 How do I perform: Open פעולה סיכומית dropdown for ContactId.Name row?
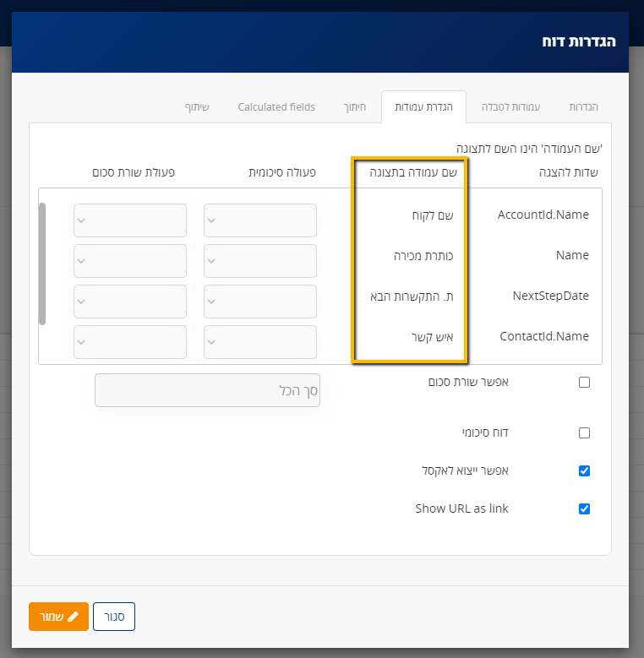click(x=260, y=342)
